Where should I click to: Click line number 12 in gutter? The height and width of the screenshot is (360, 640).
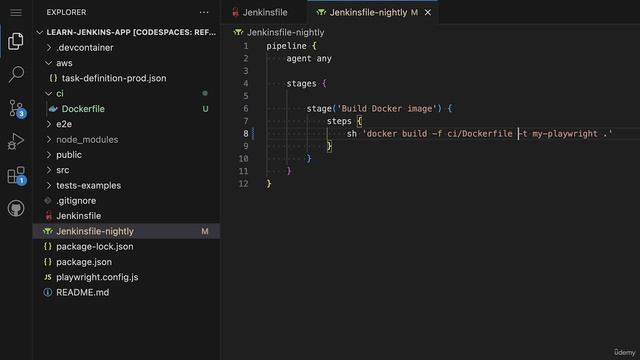(244, 184)
